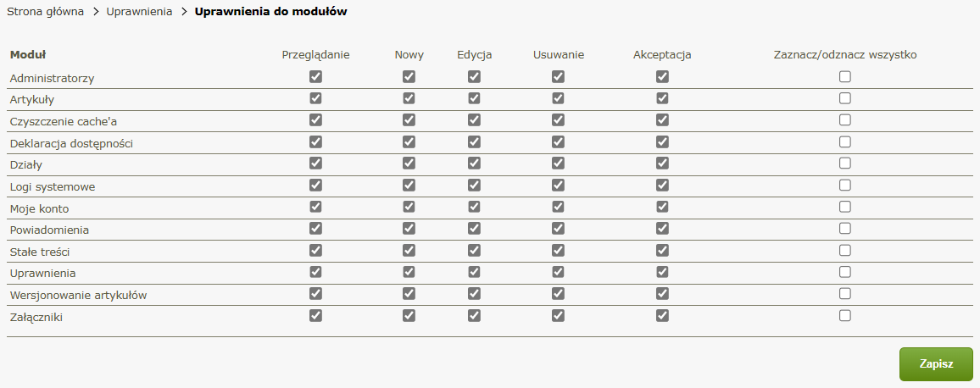Toggle Akceptacja checkbox for Działy
980x388 pixels.
(662, 164)
